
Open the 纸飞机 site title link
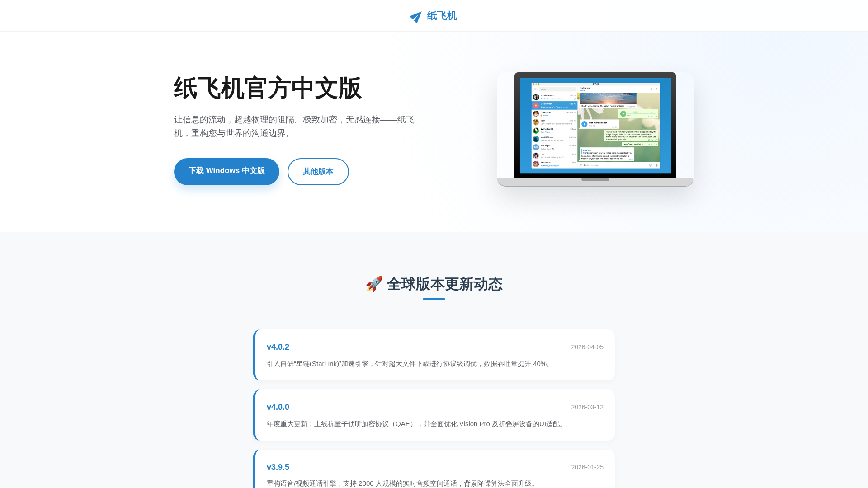coord(442,16)
